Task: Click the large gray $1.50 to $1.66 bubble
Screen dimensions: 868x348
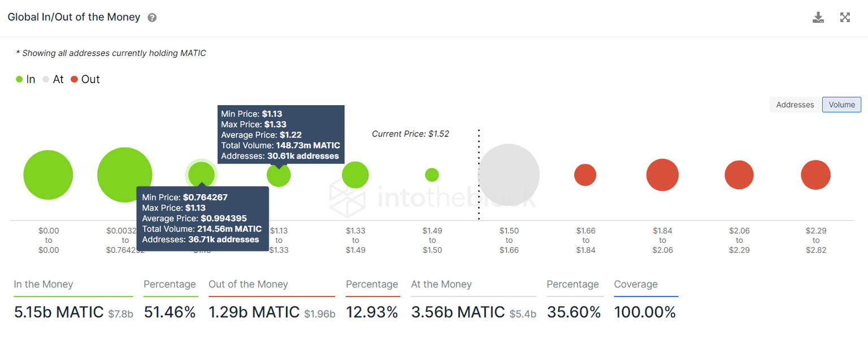Action: 509,175
